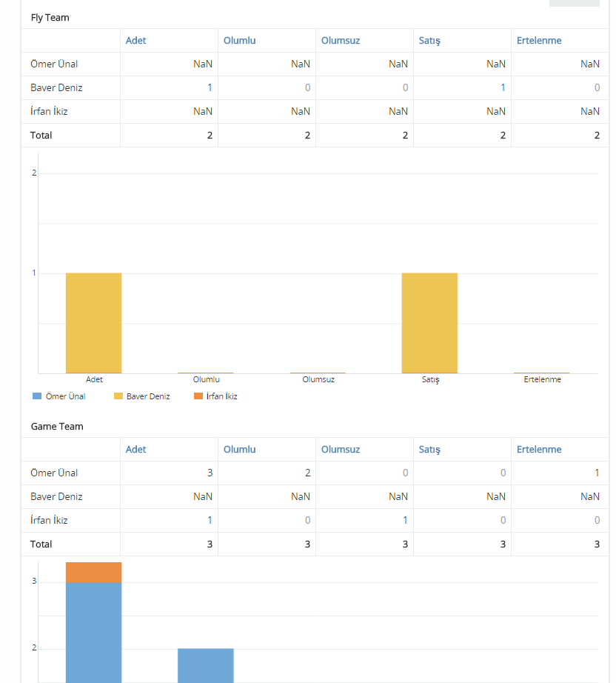The image size is (616, 683).
Task: Click İrfan İkiz Ertelenme NaN cell in Fly Team
Action: (590, 112)
